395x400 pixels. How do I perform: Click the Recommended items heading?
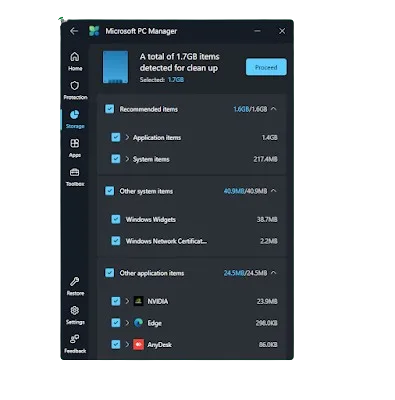[149, 109]
